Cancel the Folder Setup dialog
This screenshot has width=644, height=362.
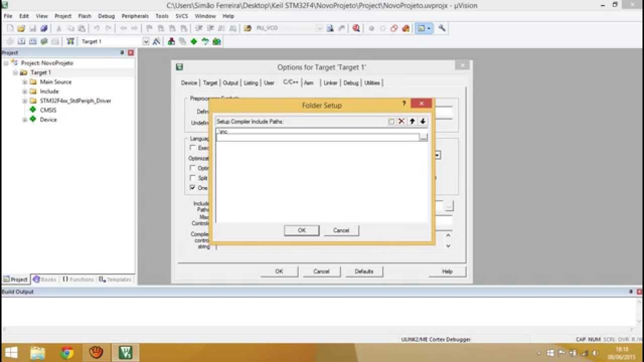coord(341,230)
